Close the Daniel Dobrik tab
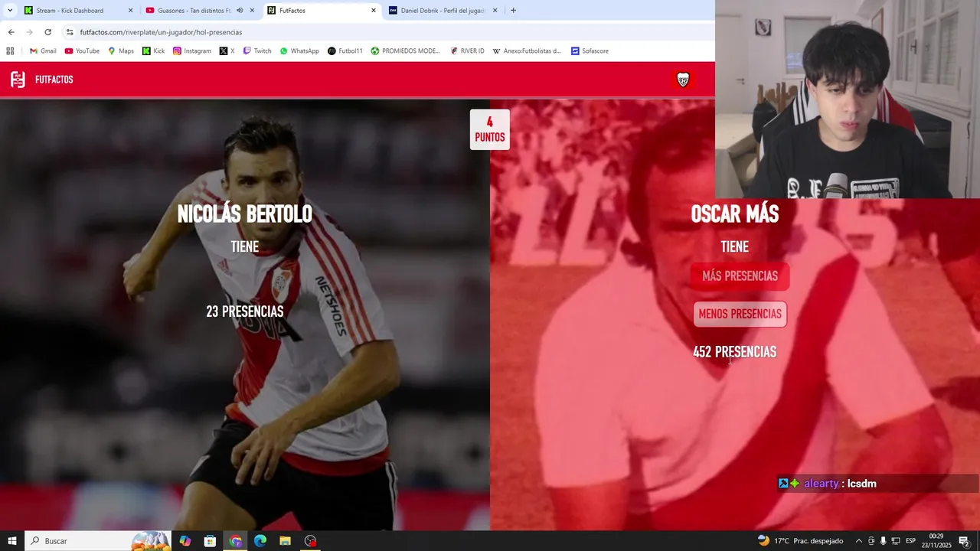 tap(495, 11)
